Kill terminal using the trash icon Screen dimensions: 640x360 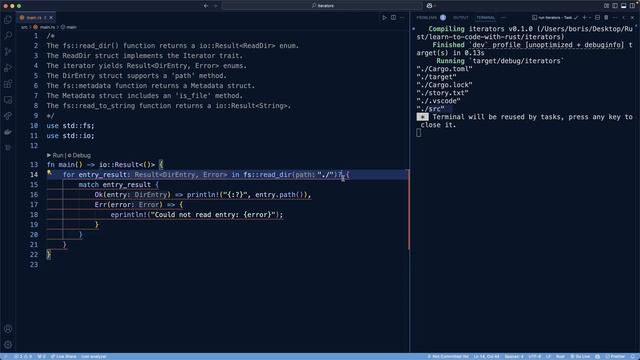[x=606, y=18]
